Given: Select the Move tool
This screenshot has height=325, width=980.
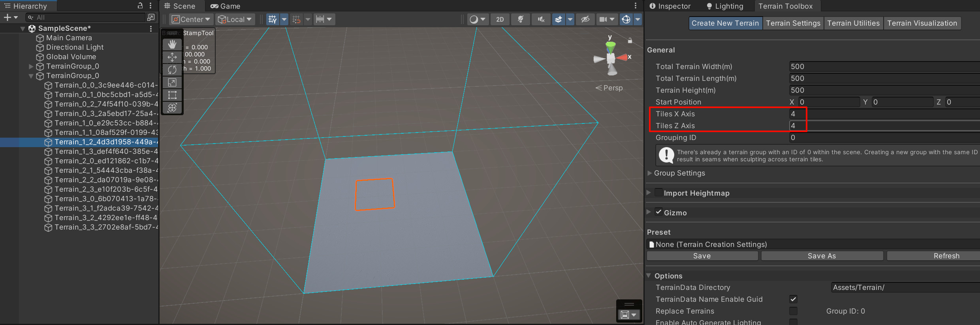Looking at the screenshot, I should coord(172,57).
